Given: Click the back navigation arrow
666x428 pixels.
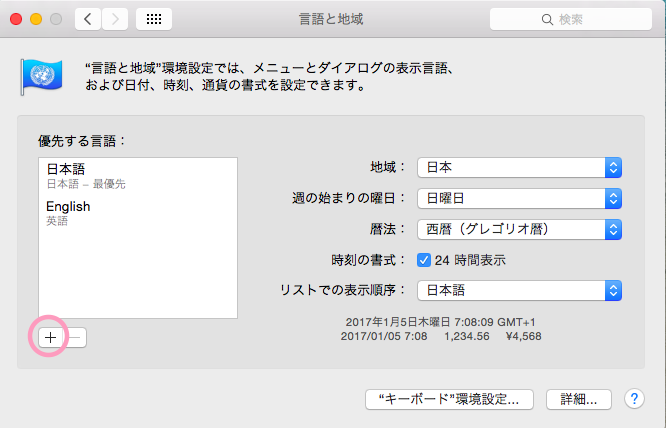Looking at the screenshot, I should click(88, 19).
